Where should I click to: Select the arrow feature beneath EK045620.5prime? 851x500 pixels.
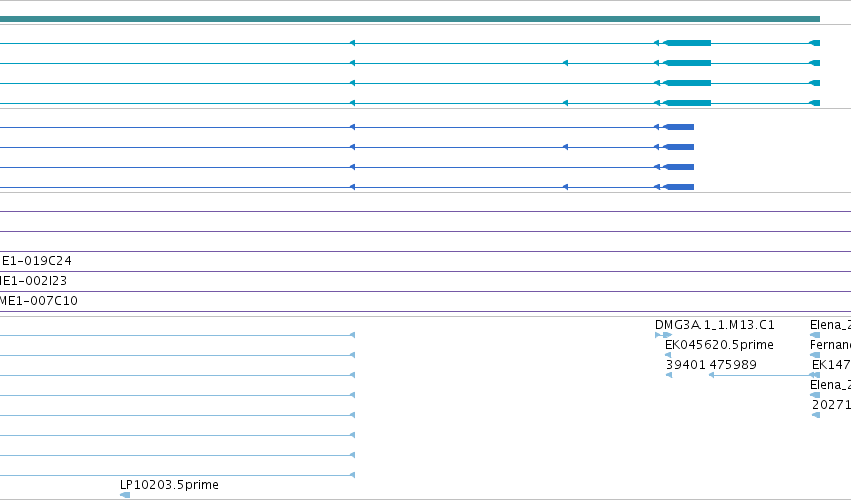pos(668,355)
